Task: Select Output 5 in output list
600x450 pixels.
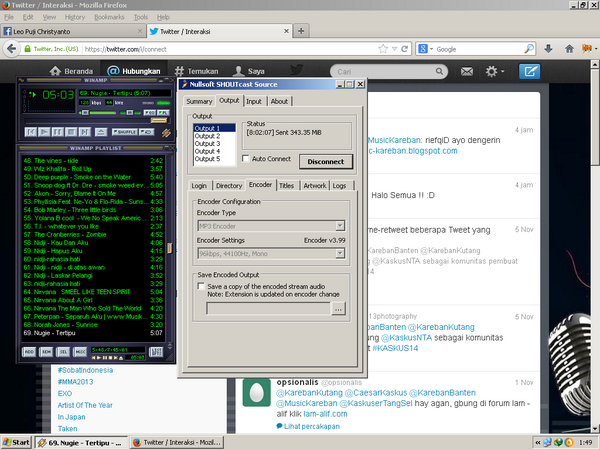Action: click(x=214, y=159)
